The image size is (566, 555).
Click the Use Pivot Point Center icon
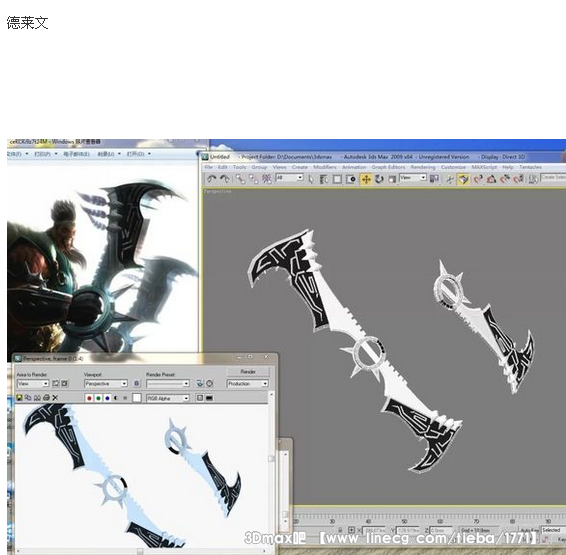click(434, 179)
